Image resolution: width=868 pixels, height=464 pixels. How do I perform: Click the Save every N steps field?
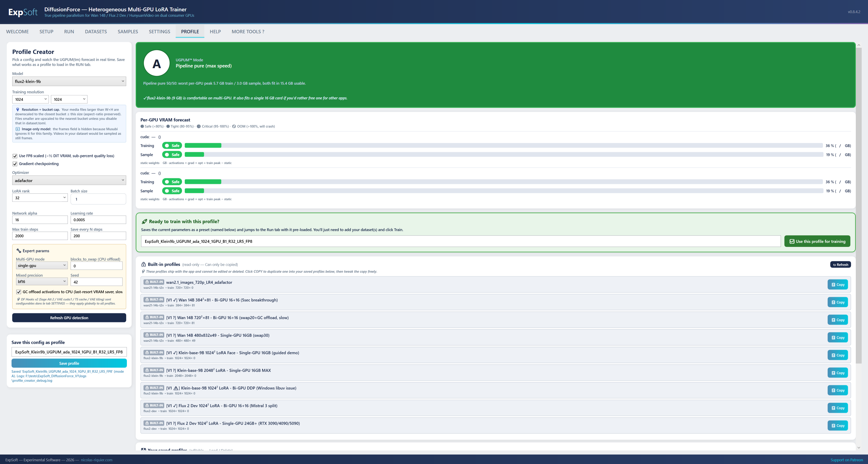click(x=98, y=236)
